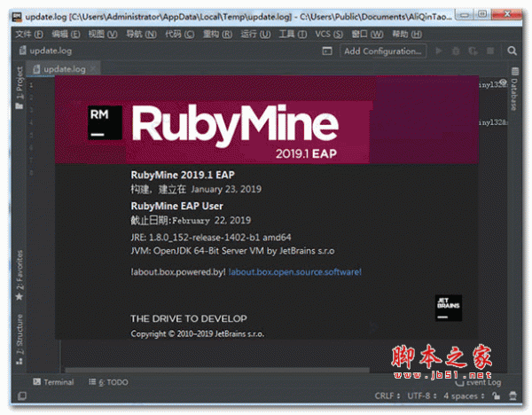Screen dimensions: 532x415
Task: Open the 文件 (F) menu
Action: 29,35
